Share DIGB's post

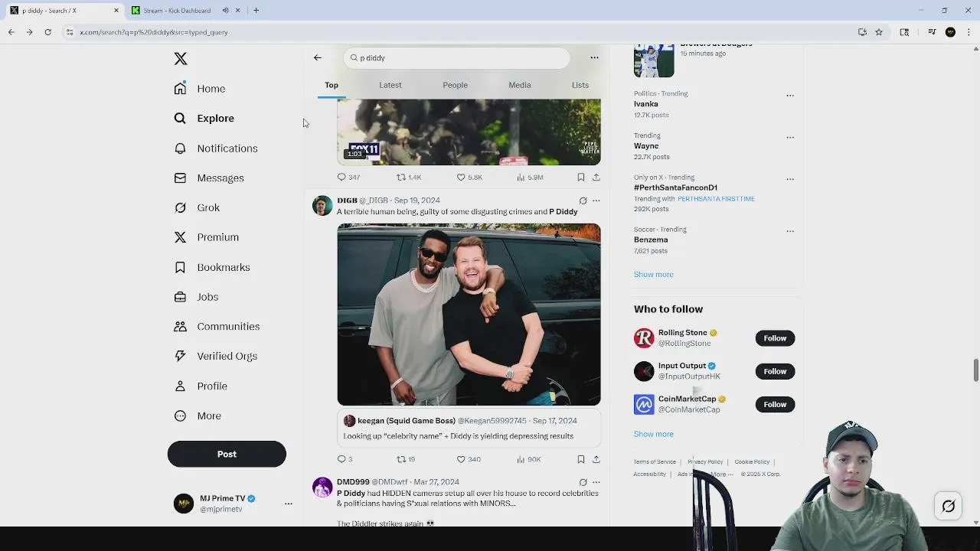point(596,459)
